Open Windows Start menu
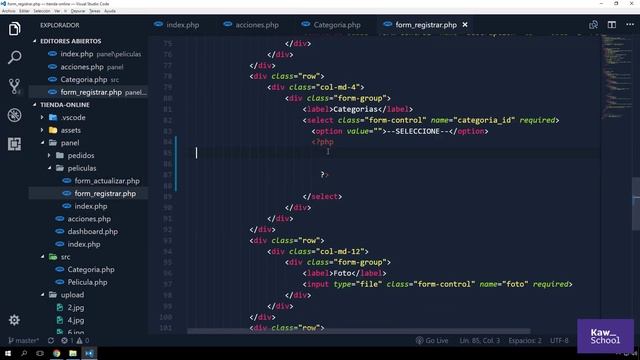The image size is (640, 360). (x=8, y=353)
